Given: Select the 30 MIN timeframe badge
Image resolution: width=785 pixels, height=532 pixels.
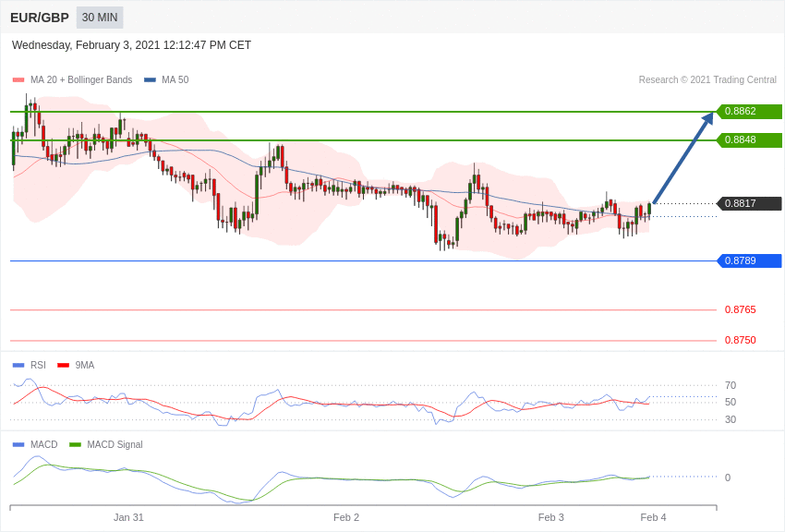Looking at the screenshot, I should [100, 18].
